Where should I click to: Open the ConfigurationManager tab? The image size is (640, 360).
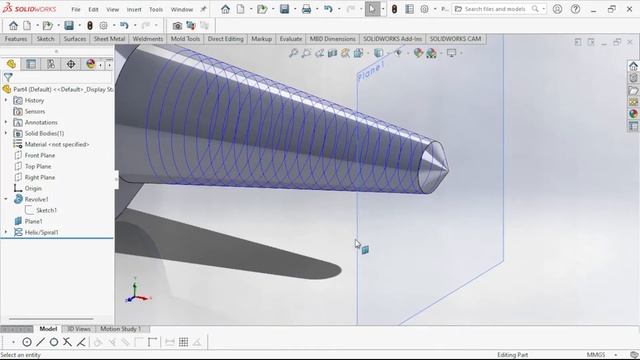pyautogui.click(x=51, y=64)
